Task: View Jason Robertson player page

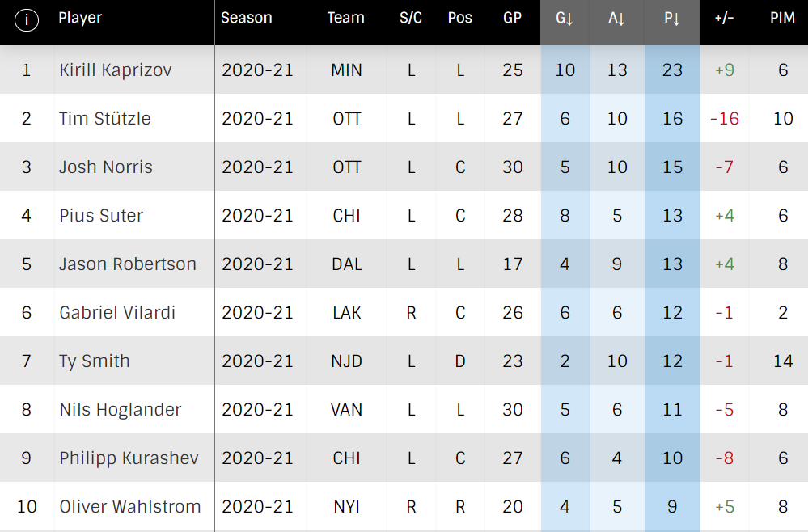Action: point(128,264)
